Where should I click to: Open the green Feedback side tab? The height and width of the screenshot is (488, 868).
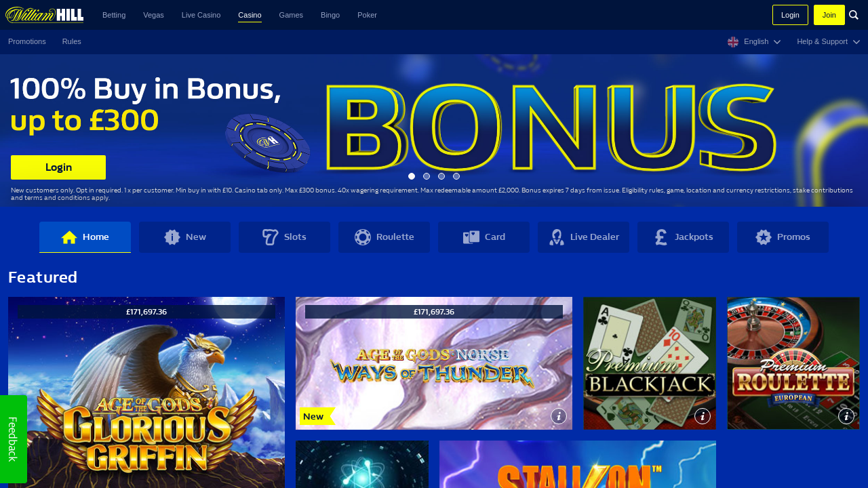click(x=14, y=439)
